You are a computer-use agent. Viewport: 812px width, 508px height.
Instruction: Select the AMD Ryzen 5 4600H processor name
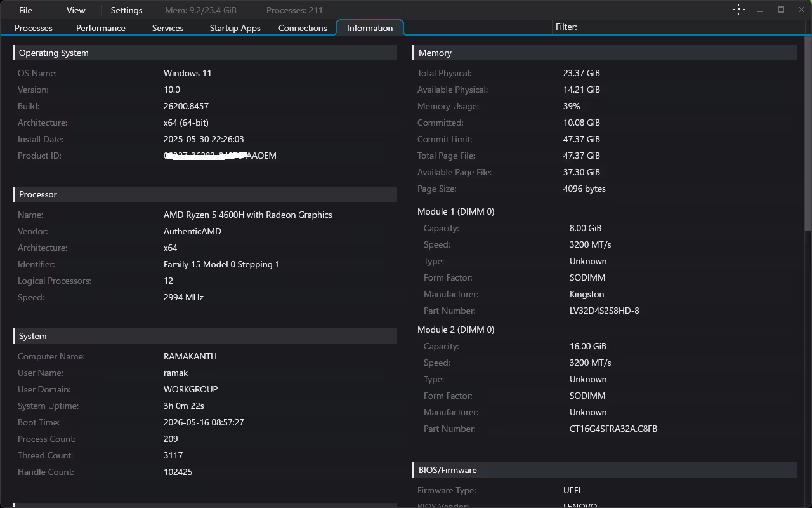click(247, 215)
